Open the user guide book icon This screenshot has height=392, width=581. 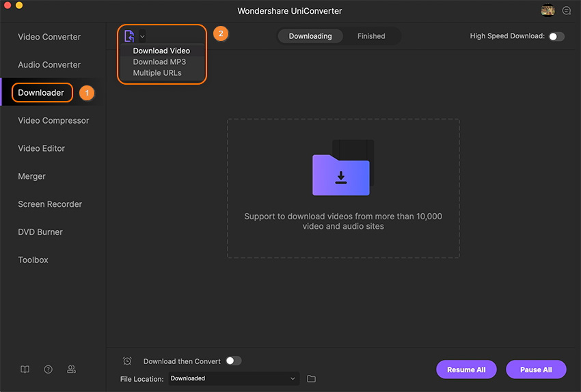[25, 369]
